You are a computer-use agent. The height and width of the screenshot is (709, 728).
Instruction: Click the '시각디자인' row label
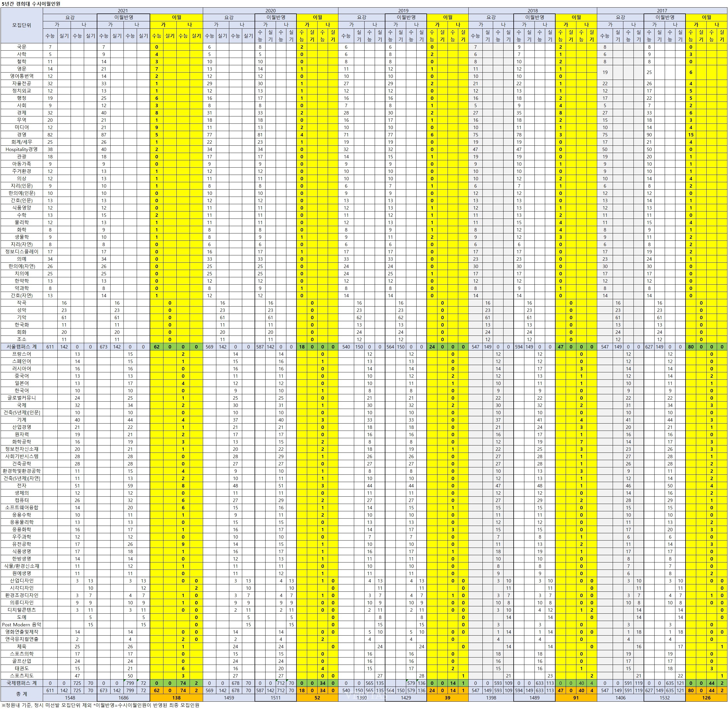[22, 588]
